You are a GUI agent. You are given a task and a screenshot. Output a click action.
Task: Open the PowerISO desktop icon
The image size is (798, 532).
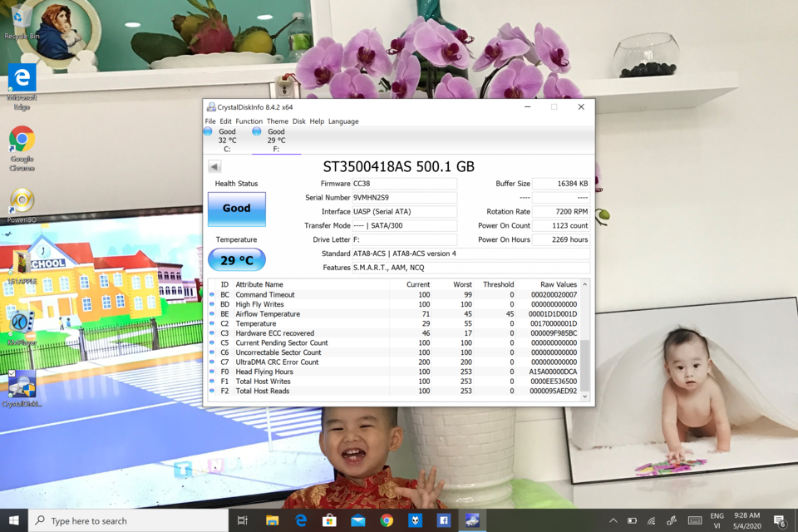click(22, 205)
